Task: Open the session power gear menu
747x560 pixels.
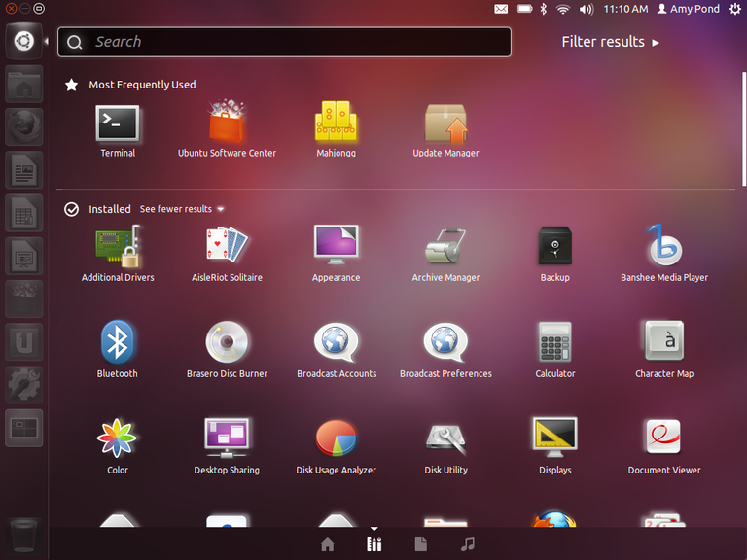Action: (x=735, y=9)
